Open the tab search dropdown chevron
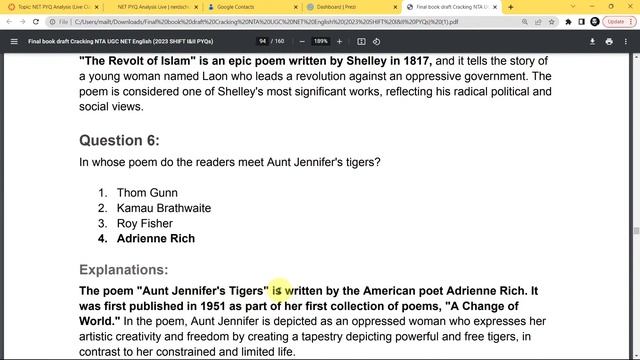Screen dimensions: 640x360 [x=573, y=7]
